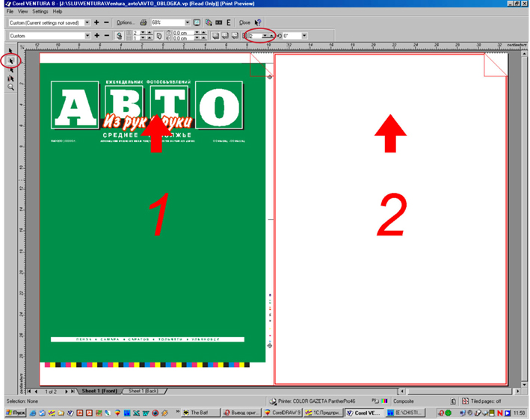Select the third binding mode icon
530x420 pixels.
pyautogui.click(x=235, y=35)
